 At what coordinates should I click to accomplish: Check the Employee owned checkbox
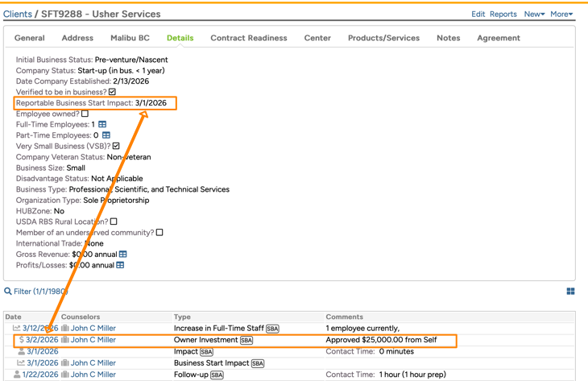(85, 114)
